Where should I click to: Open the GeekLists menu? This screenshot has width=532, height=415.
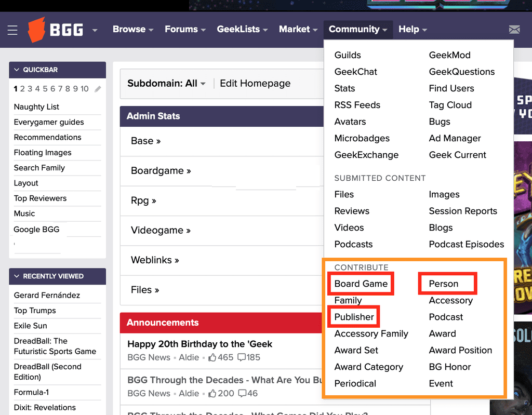[x=242, y=29]
